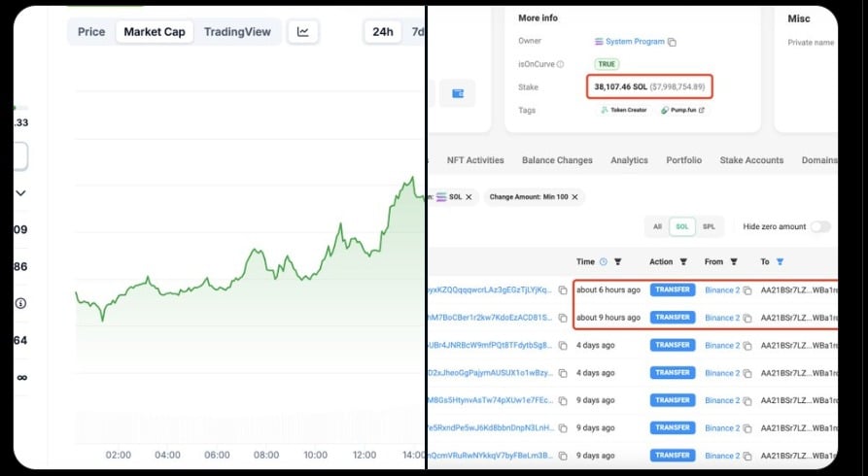Copy Binance 2 address in first row
The height and width of the screenshot is (476, 868).
[x=747, y=289]
